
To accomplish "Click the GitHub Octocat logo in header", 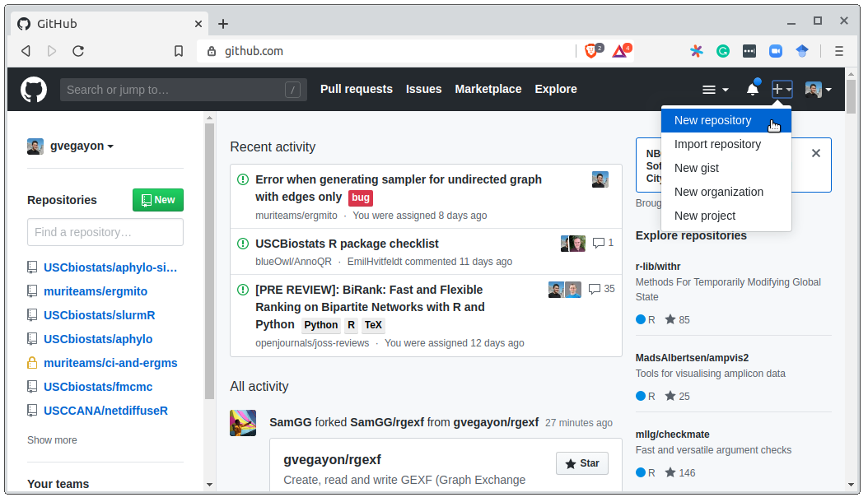I will coord(34,90).
